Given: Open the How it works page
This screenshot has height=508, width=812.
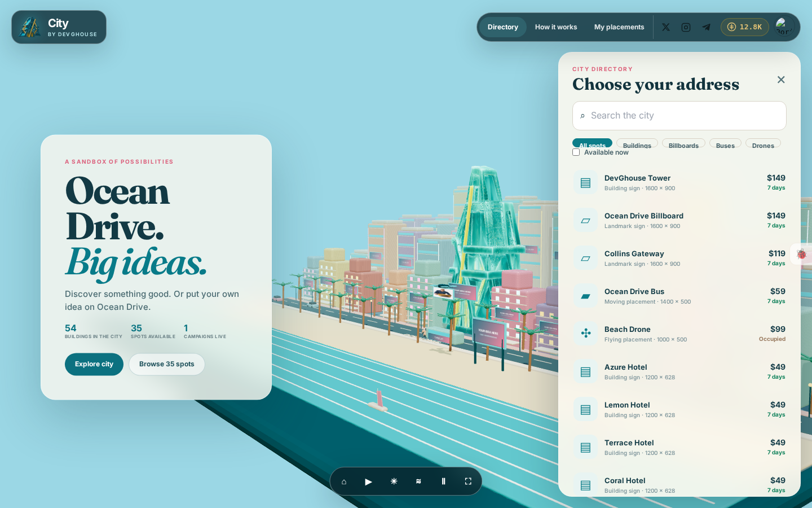Looking at the screenshot, I should click(x=556, y=27).
